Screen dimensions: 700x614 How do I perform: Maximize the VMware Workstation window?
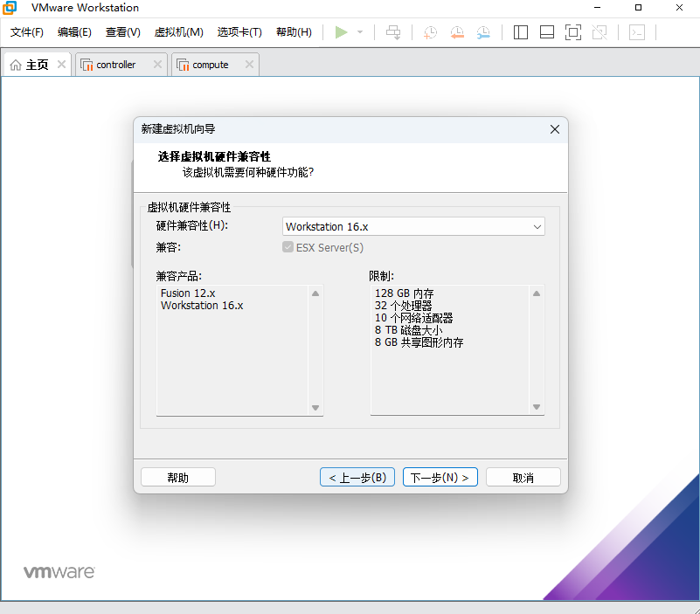(639, 8)
